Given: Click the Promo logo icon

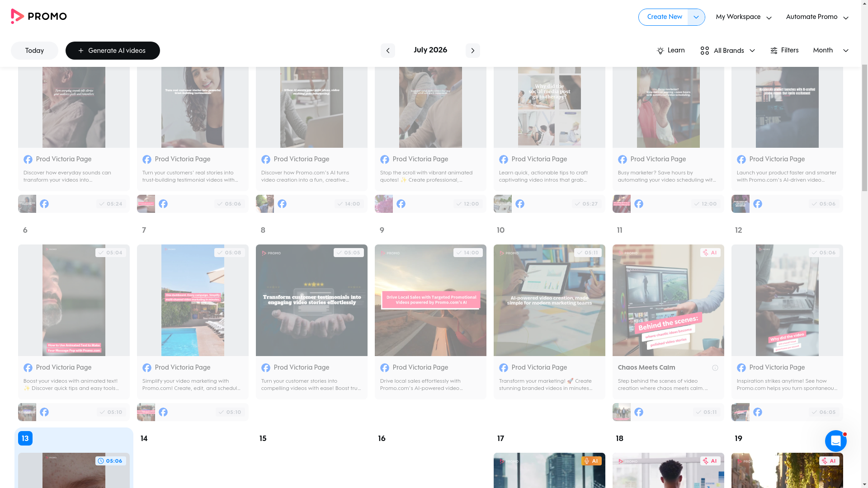Looking at the screenshot, I should (x=17, y=16).
